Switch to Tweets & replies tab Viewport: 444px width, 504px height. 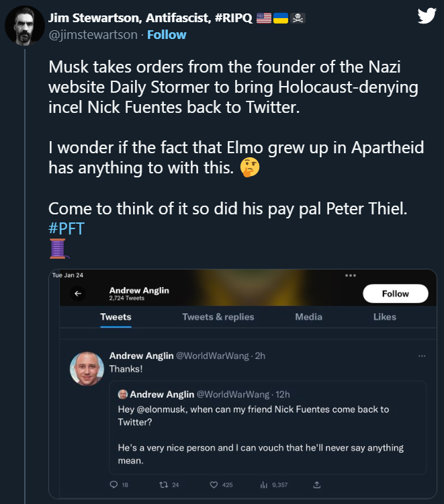(x=218, y=317)
